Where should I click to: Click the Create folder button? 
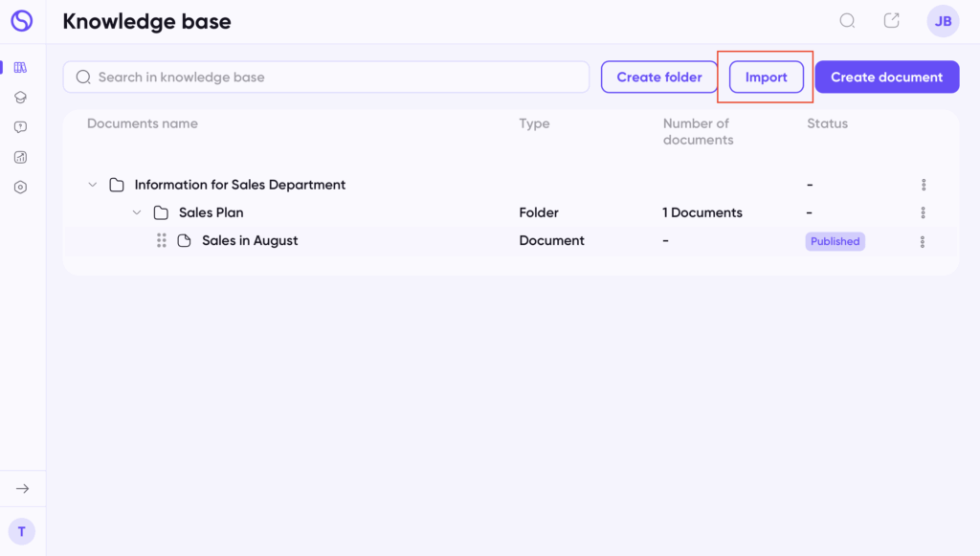[659, 77]
